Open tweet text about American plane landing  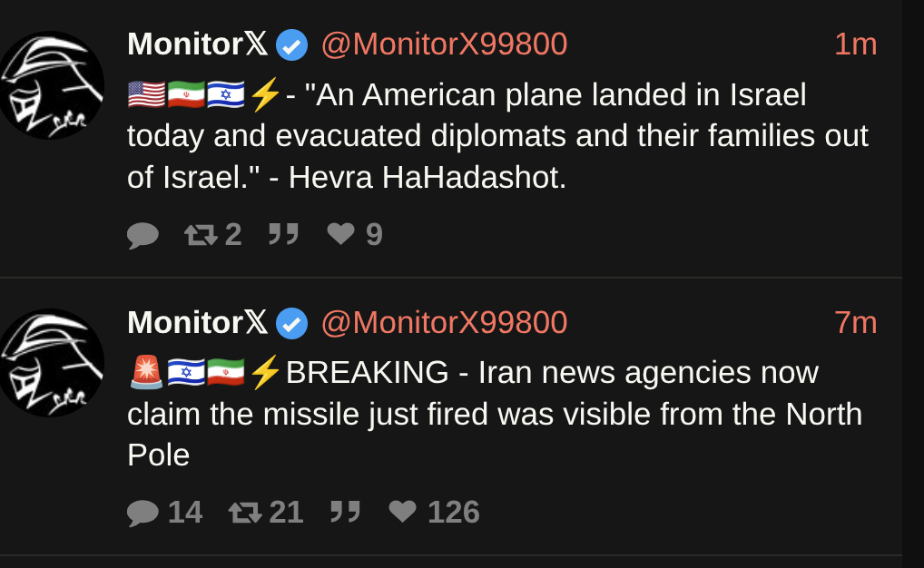pyautogui.click(x=498, y=136)
